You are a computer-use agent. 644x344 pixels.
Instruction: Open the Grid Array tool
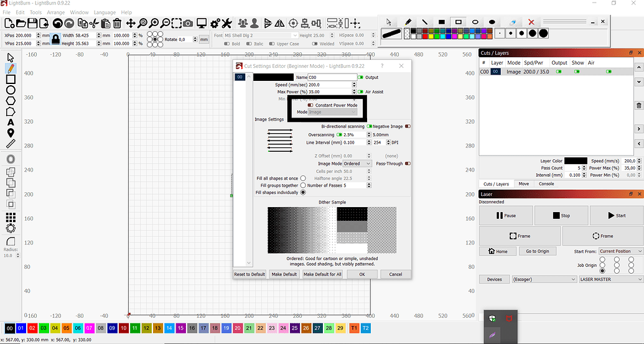click(11, 217)
